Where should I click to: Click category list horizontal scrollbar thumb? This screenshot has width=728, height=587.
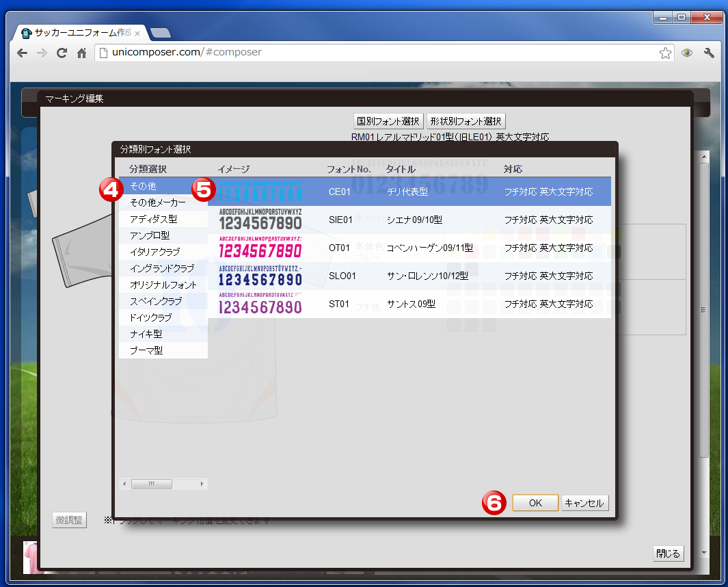point(151,484)
